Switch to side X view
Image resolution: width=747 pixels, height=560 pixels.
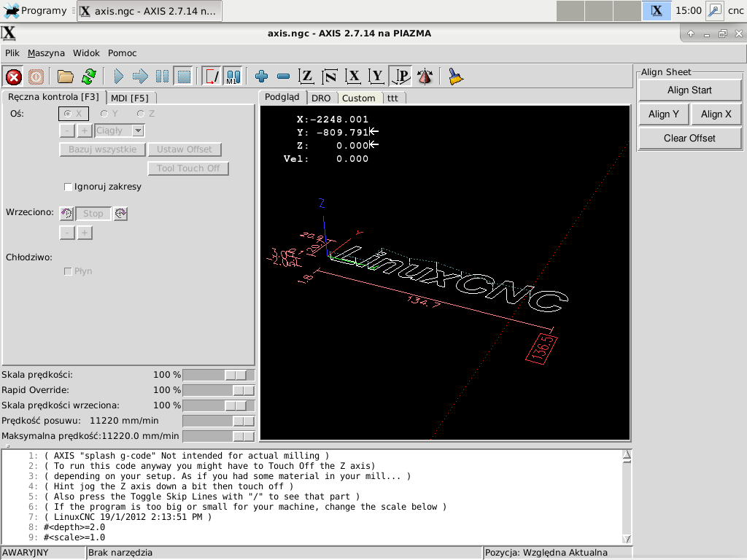353,76
